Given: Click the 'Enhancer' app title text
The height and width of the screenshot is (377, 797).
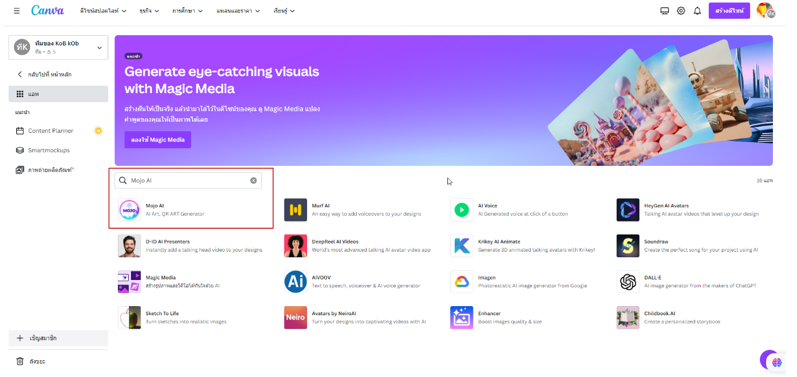Looking at the screenshot, I should tap(489, 313).
